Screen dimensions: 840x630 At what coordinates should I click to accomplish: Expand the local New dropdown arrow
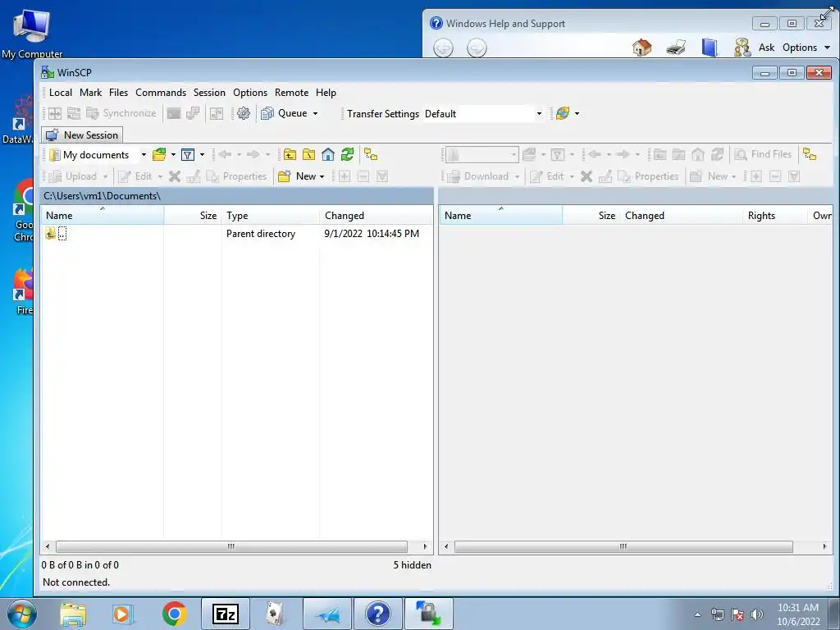coord(322,176)
